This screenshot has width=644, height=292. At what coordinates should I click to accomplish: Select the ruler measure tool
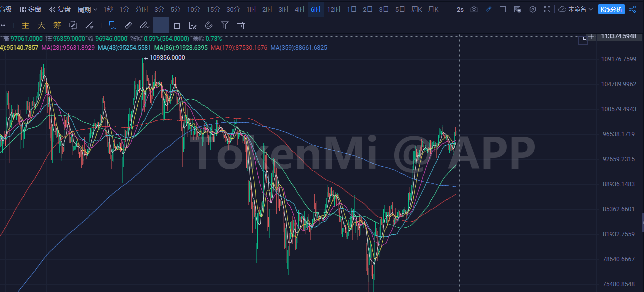[x=128, y=25]
